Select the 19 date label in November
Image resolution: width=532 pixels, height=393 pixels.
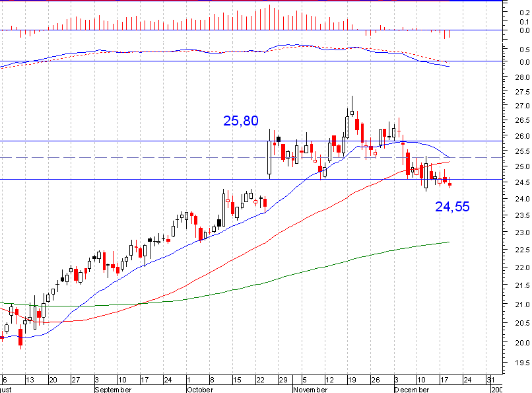(352, 380)
